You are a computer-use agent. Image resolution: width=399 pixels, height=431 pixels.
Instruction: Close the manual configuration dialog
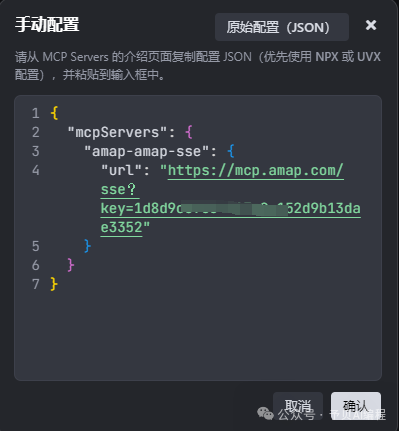point(371,25)
